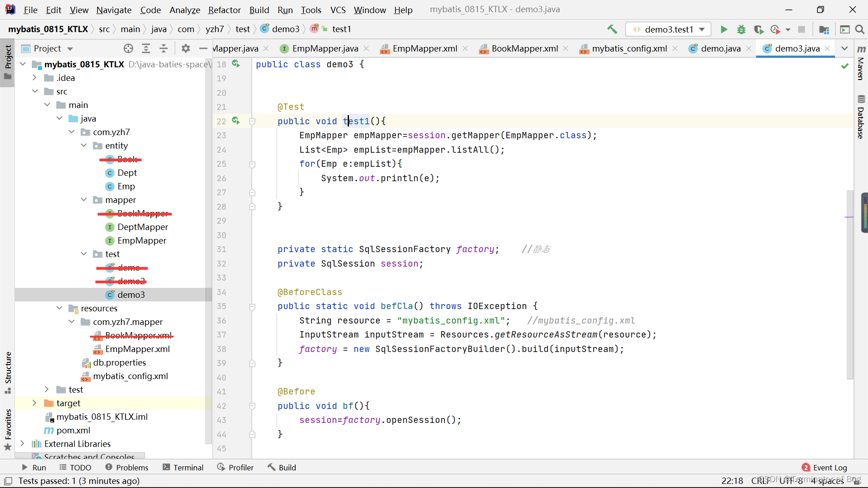Select EmpMapper.xml in the project tree
The width and height of the screenshot is (868, 488).
[x=137, y=349]
